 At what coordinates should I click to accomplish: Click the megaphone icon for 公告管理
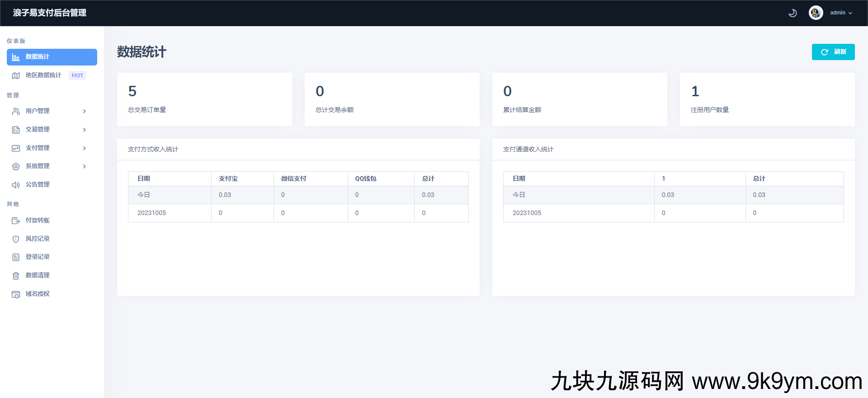point(16,185)
